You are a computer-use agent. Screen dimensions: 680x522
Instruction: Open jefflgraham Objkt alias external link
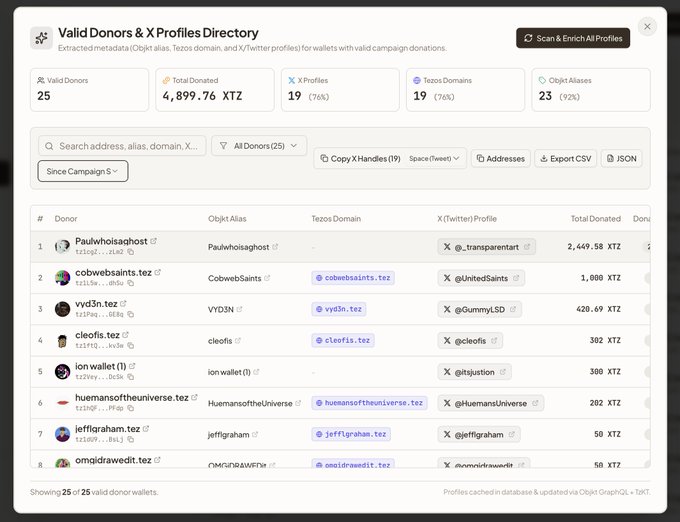255,434
